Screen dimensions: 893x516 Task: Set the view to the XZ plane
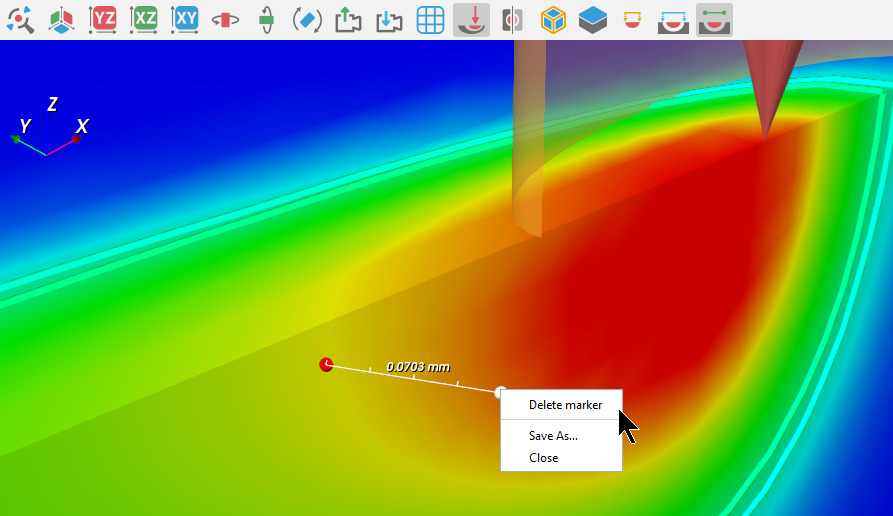click(x=144, y=20)
